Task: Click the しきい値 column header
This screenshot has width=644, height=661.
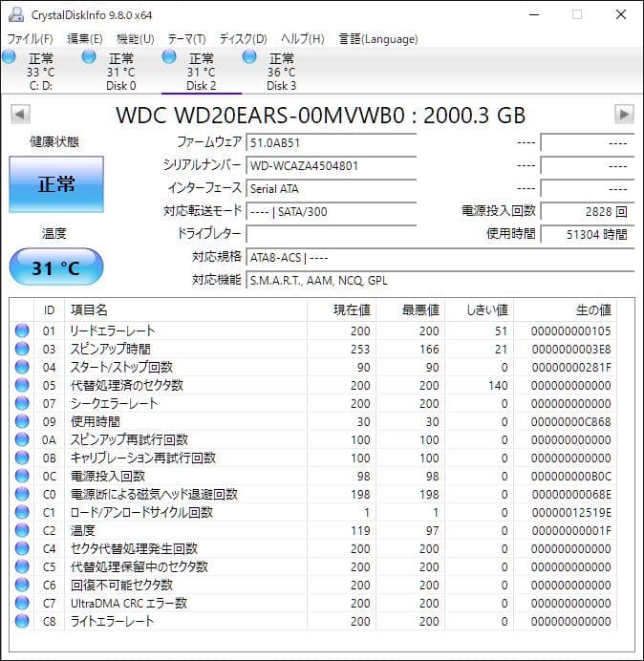Action: click(x=479, y=310)
